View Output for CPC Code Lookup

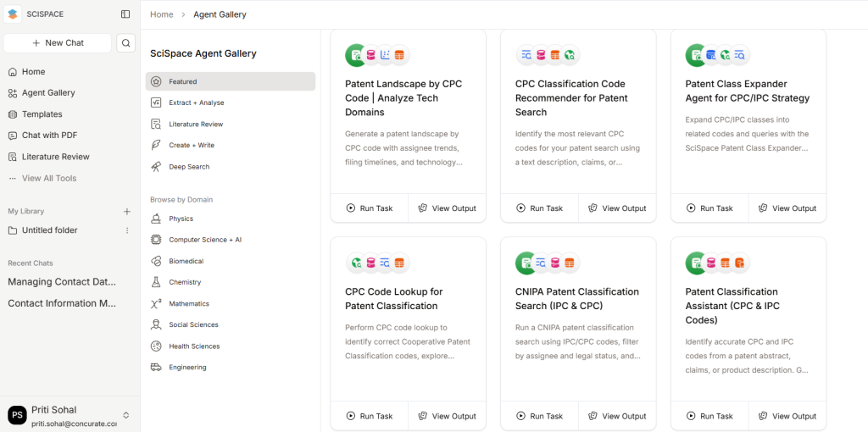[448, 417]
